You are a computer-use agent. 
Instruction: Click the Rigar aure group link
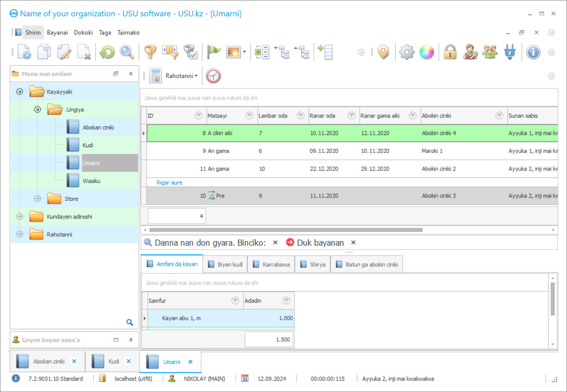tap(169, 182)
